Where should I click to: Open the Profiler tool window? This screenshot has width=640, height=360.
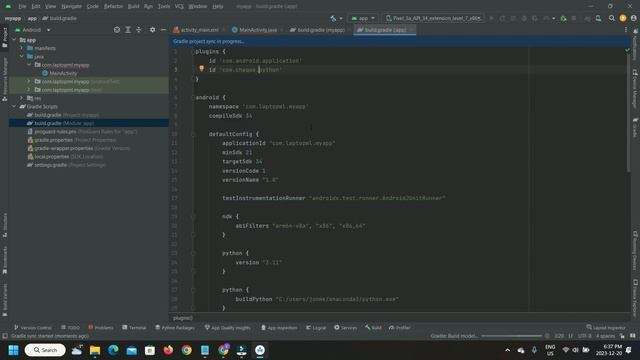click(400, 327)
